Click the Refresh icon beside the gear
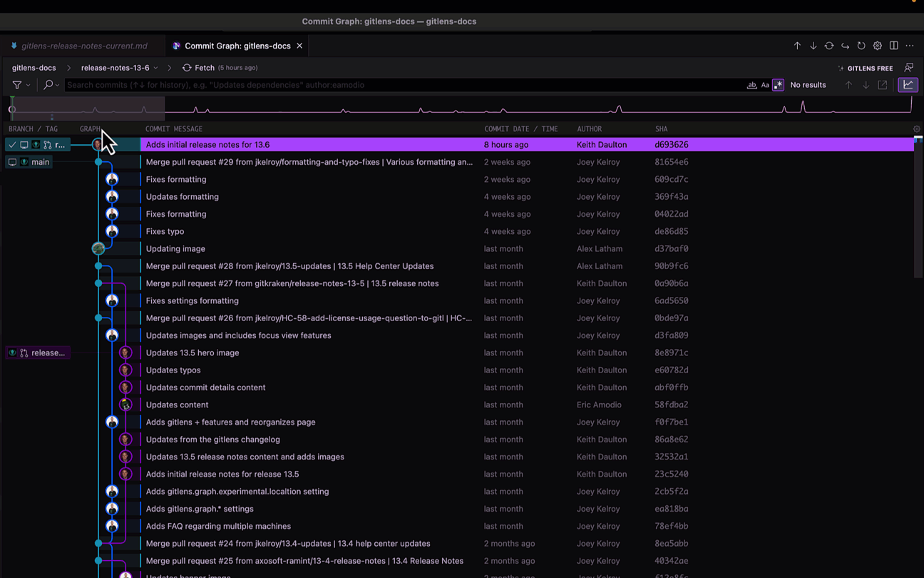Image resolution: width=924 pixels, height=578 pixels. pyautogui.click(x=861, y=46)
